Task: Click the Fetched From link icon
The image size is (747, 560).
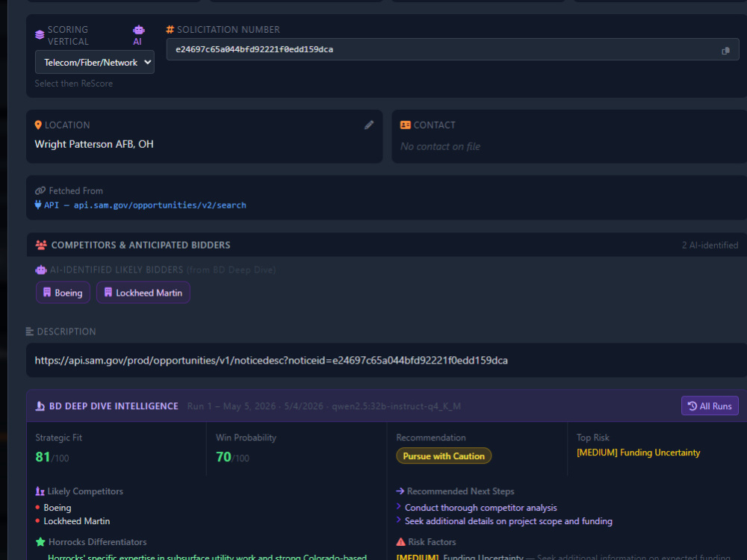Action: (40, 190)
